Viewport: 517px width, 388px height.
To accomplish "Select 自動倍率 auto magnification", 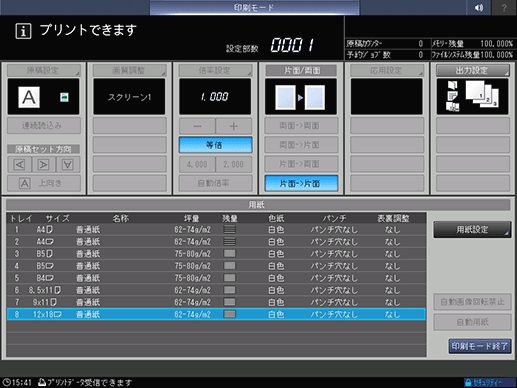I will 215,183.
